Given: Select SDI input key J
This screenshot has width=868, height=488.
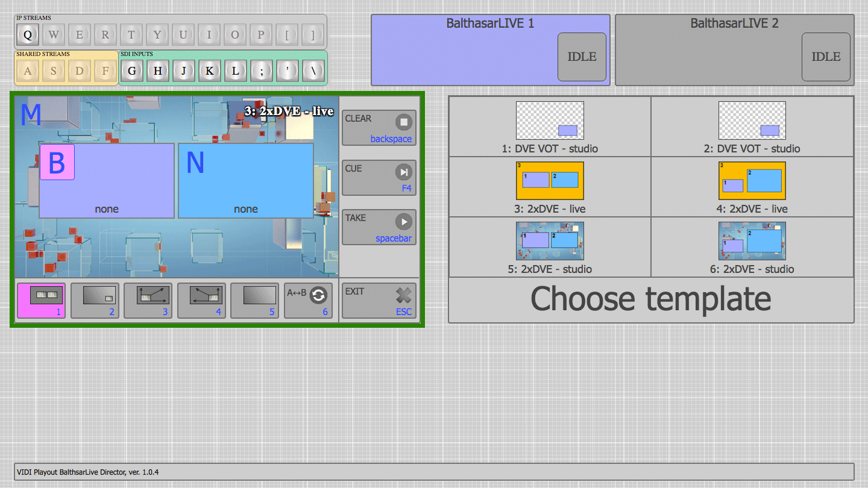Looking at the screenshot, I should 184,71.
